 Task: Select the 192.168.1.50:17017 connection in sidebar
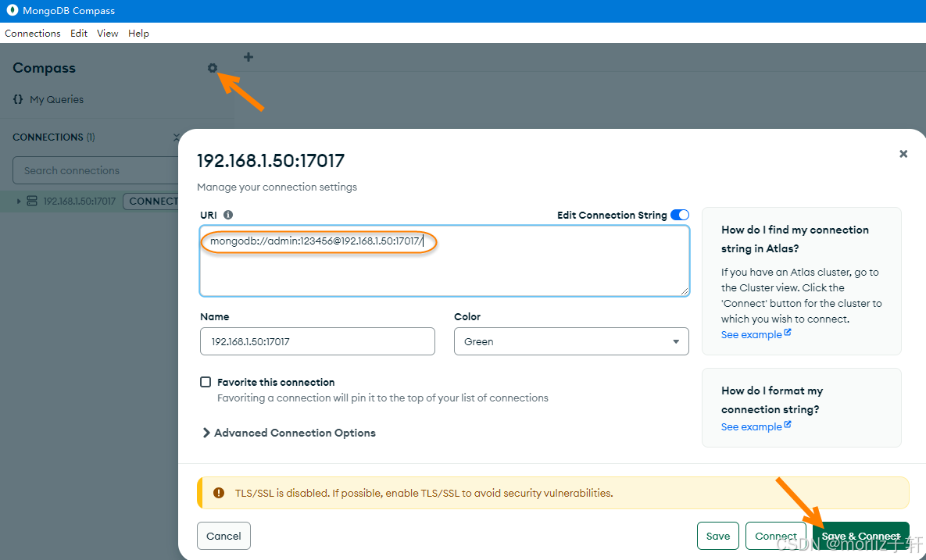79,202
